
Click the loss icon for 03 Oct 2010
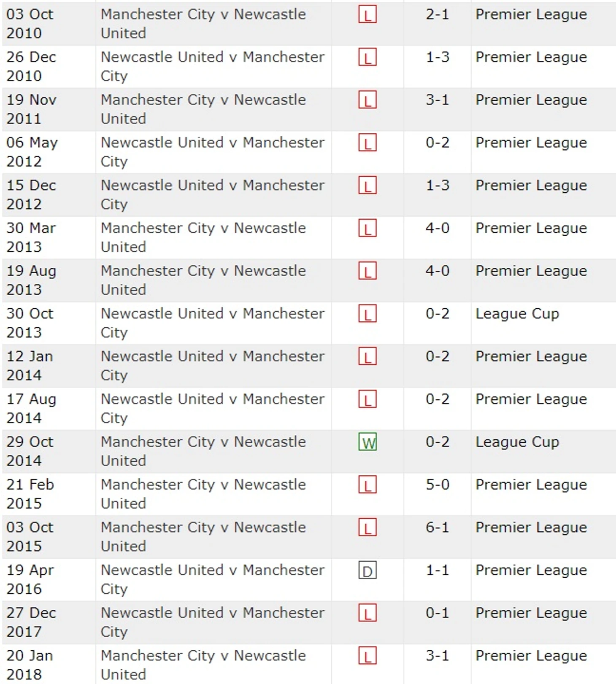367,15
